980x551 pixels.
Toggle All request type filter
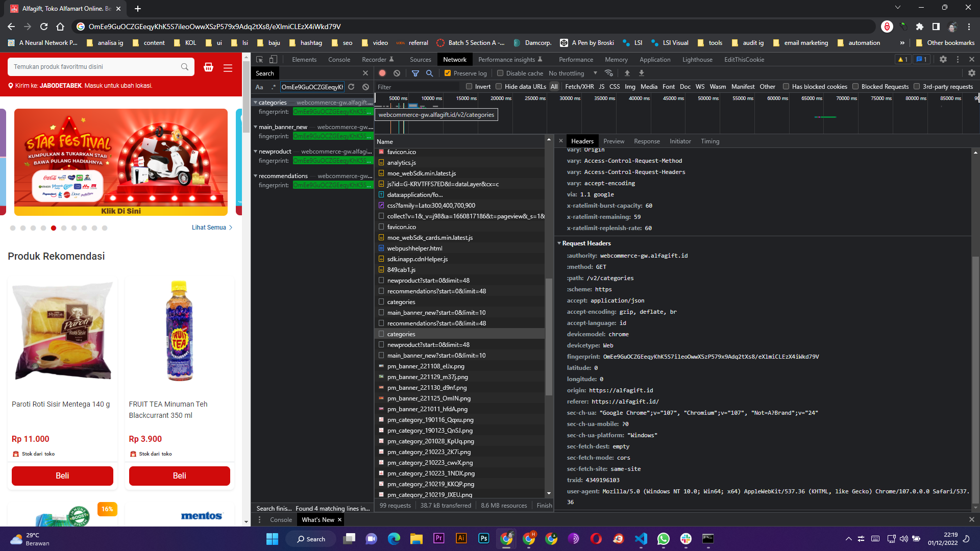(554, 87)
